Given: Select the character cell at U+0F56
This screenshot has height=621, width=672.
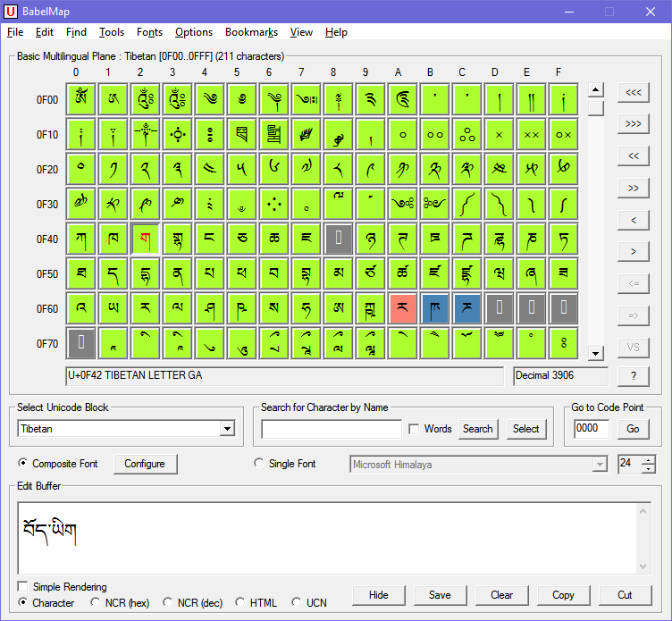Looking at the screenshot, I should pyautogui.click(x=273, y=273).
